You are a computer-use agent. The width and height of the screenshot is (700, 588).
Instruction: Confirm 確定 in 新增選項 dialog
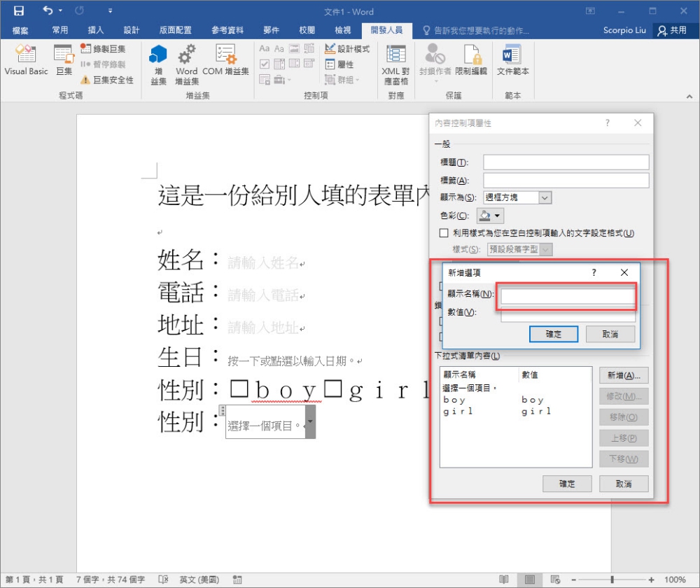[x=554, y=334]
